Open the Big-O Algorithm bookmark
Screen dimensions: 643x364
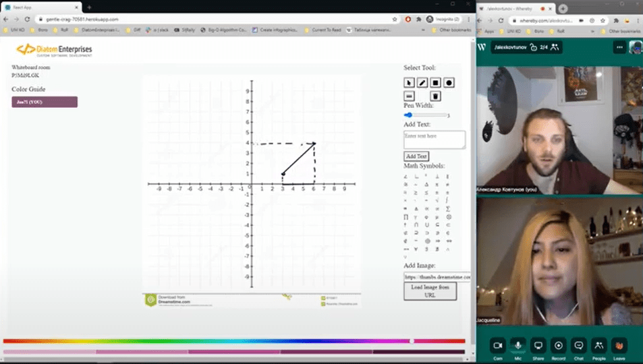223,30
